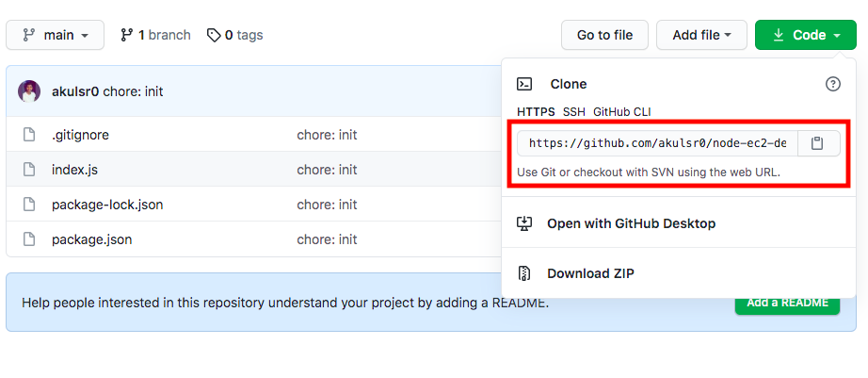Click the branch icon beside 1 branch
Image resolution: width=868 pixels, height=378 pixels.
tap(126, 35)
